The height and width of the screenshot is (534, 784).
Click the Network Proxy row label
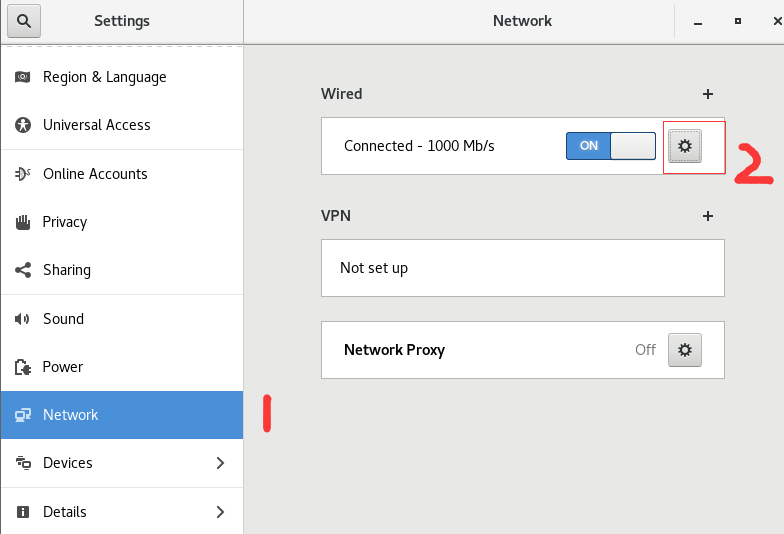click(x=394, y=350)
